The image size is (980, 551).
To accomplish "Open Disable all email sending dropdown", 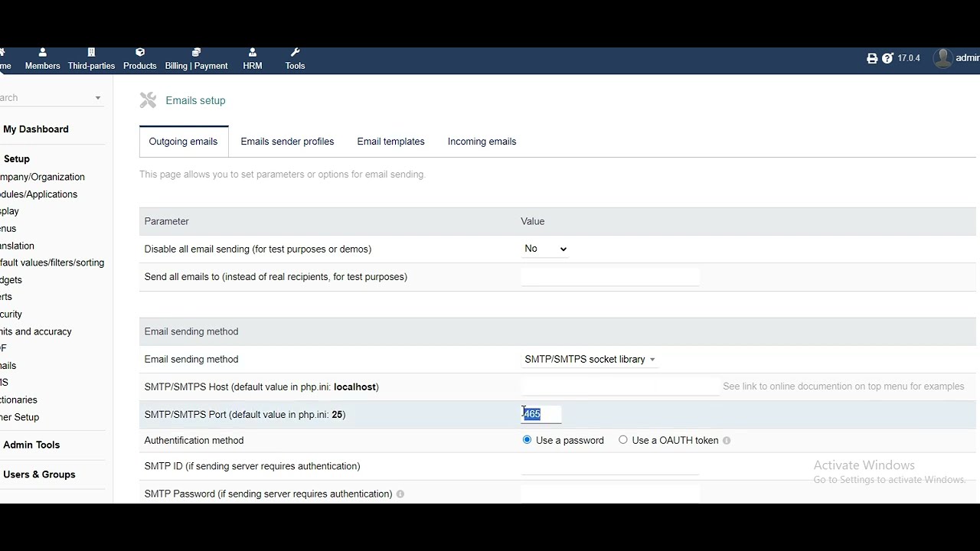I will point(544,249).
